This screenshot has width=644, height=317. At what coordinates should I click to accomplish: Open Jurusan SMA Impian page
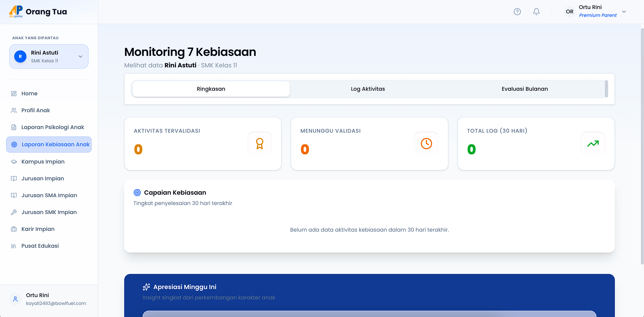[x=49, y=196]
